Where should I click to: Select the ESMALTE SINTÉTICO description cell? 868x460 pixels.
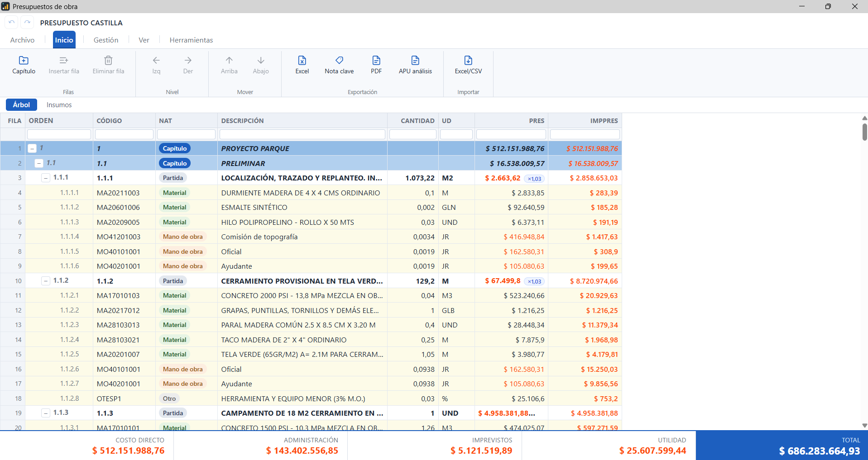coord(302,207)
